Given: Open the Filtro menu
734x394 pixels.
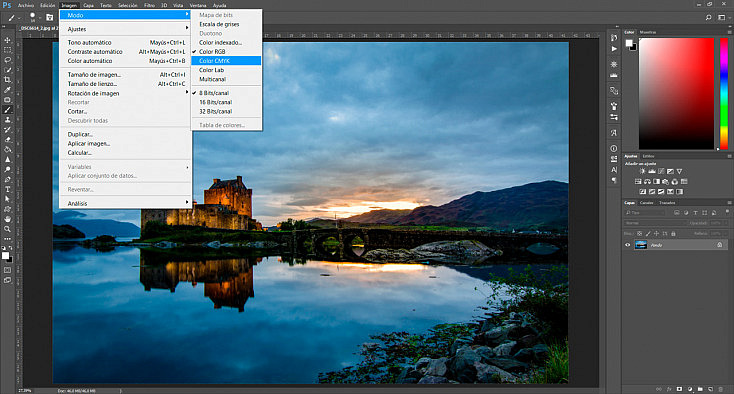Looking at the screenshot, I should (149, 5).
